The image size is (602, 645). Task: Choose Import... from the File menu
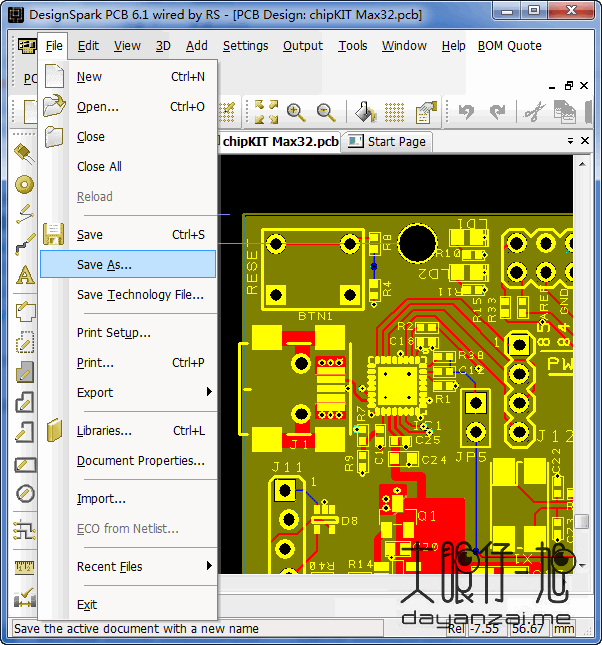(x=128, y=499)
